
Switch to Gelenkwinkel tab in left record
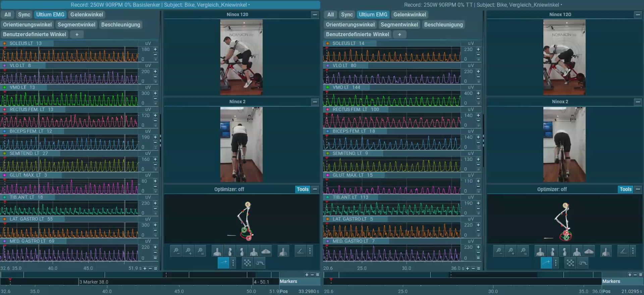87,15
